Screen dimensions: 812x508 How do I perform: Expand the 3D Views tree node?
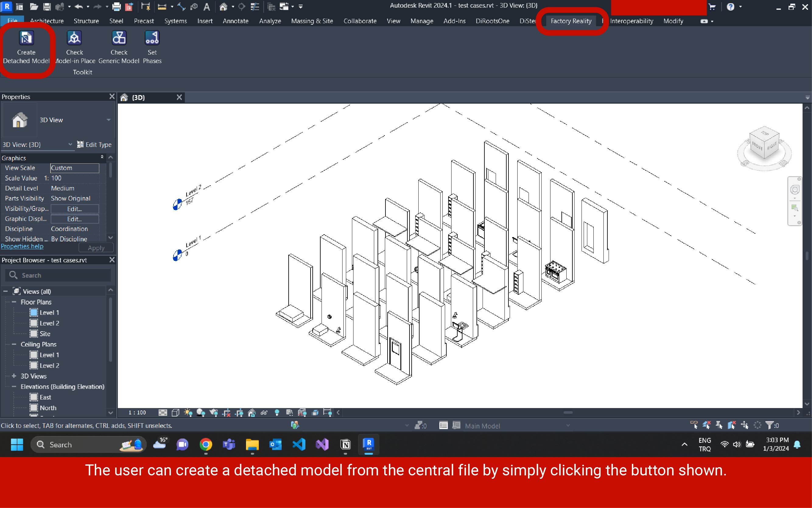point(14,376)
